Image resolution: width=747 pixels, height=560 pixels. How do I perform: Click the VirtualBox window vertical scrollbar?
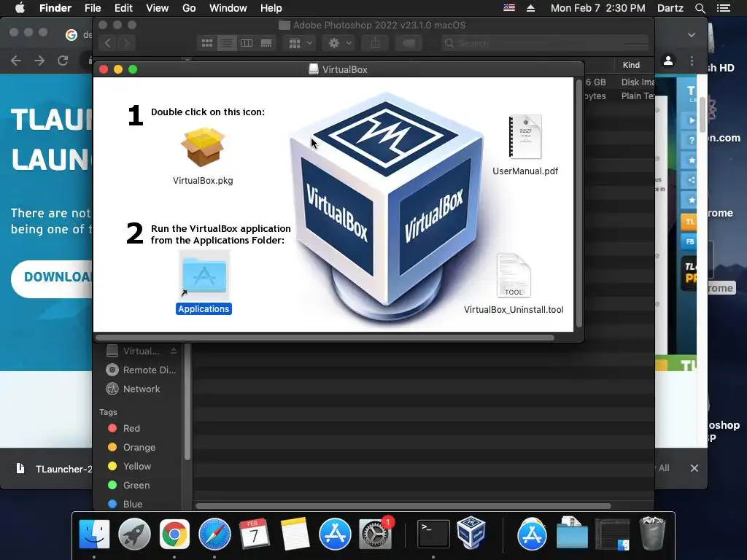pyautogui.click(x=579, y=204)
